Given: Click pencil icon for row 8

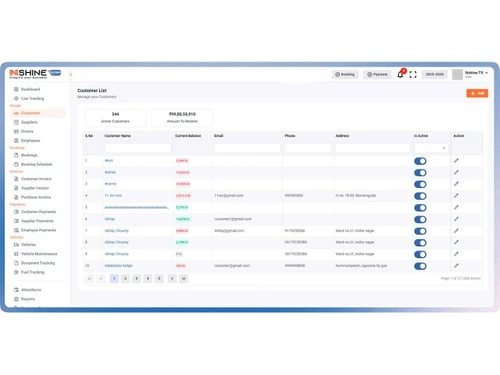Looking at the screenshot, I should [x=456, y=242].
